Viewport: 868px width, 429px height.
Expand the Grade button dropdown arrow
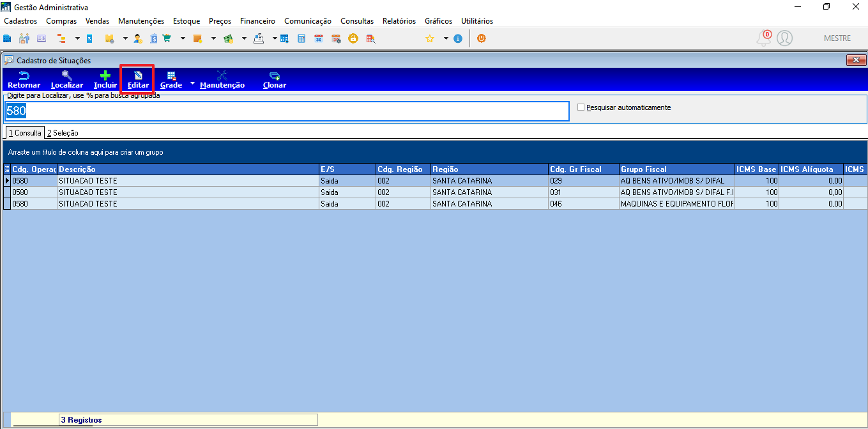(x=192, y=83)
